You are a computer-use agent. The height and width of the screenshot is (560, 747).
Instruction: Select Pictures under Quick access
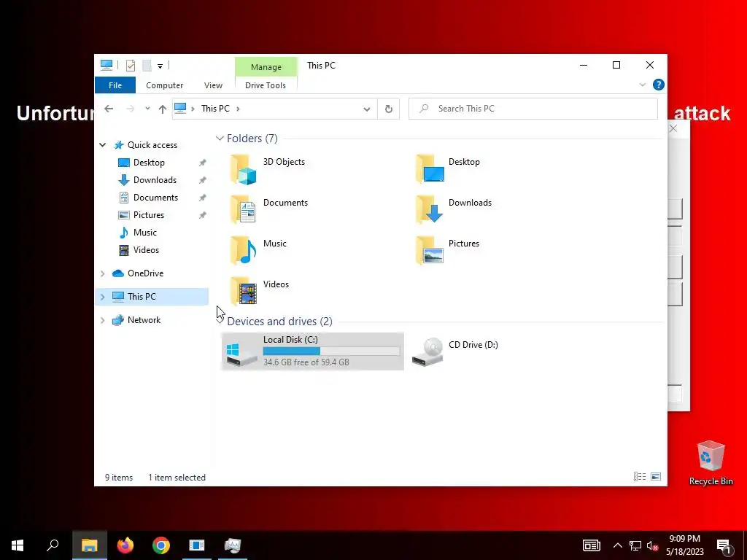pos(149,215)
